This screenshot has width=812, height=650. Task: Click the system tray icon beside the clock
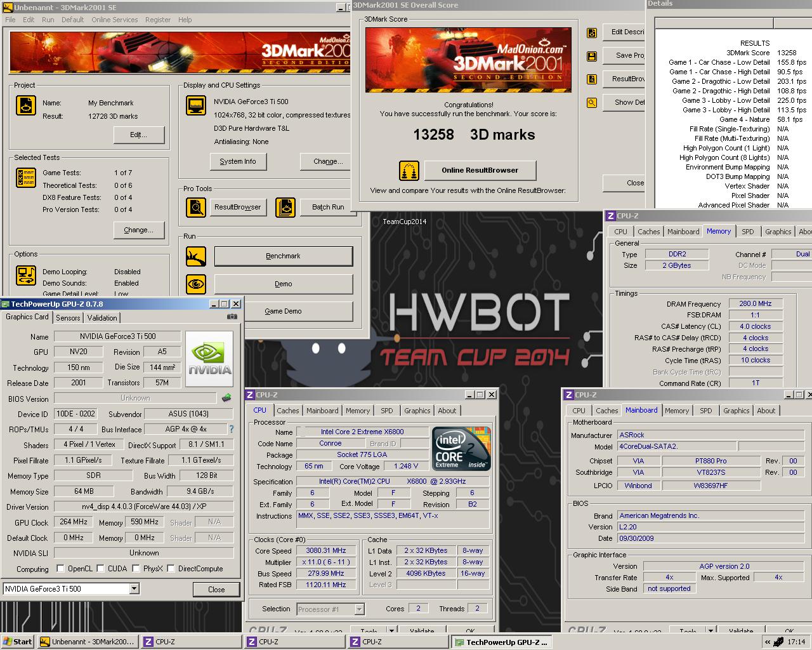(x=777, y=642)
